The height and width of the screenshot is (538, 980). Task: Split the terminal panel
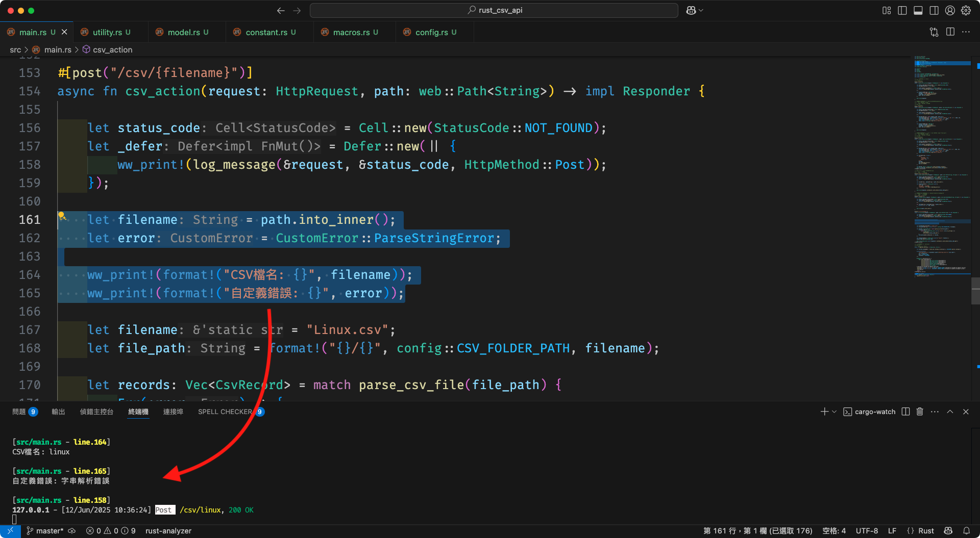(905, 412)
